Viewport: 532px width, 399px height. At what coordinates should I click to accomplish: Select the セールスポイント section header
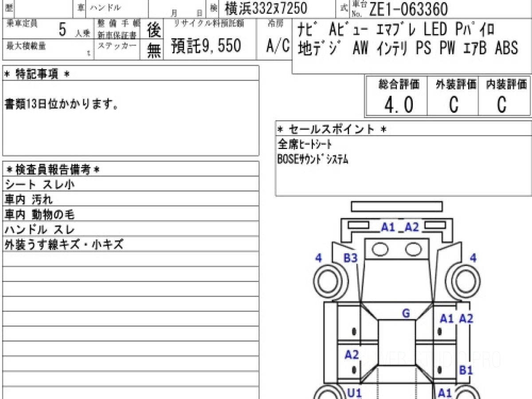332,129
